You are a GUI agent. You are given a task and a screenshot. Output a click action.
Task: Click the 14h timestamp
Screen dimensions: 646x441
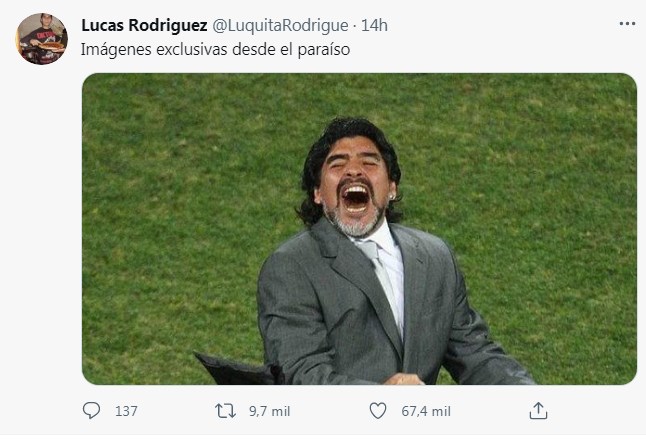(x=375, y=24)
